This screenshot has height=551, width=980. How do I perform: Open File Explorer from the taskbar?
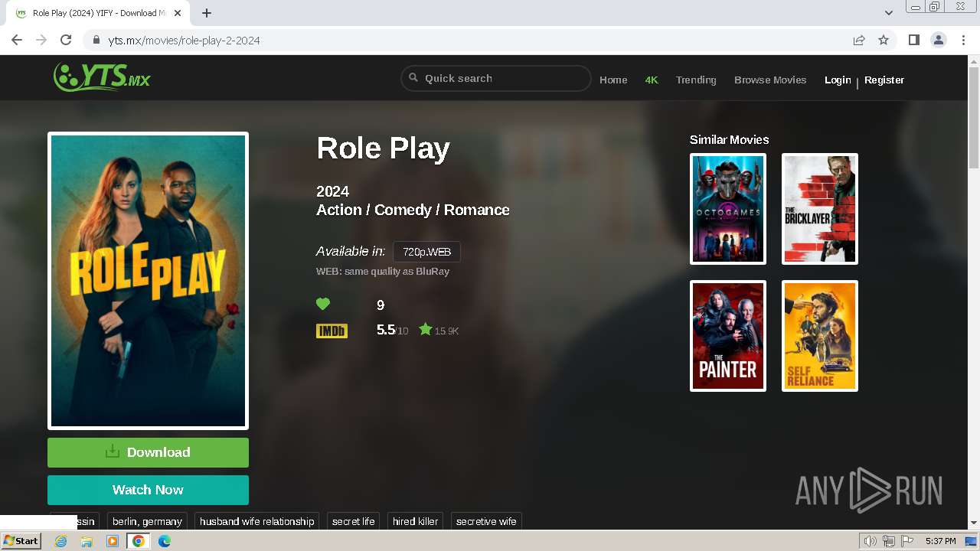pos(87,541)
